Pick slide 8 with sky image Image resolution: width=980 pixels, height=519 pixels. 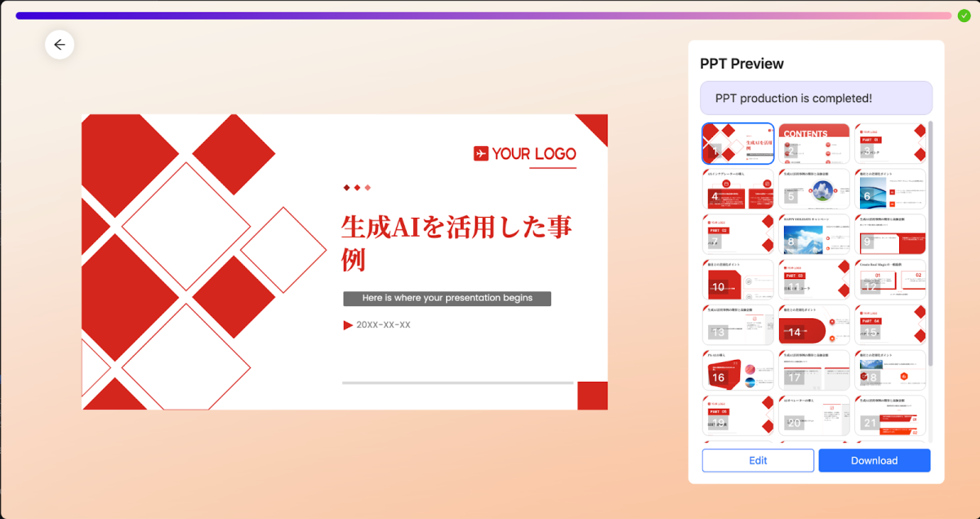813,235
